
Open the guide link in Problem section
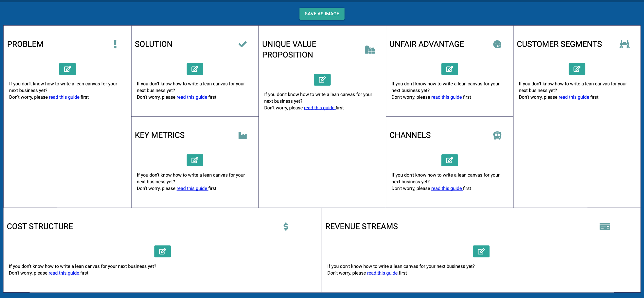click(x=64, y=97)
